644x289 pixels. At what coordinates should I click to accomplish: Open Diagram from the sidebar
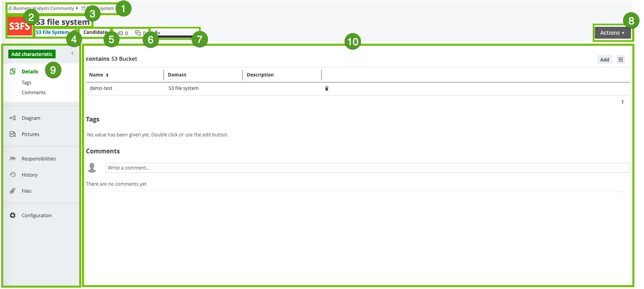pyautogui.click(x=31, y=118)
